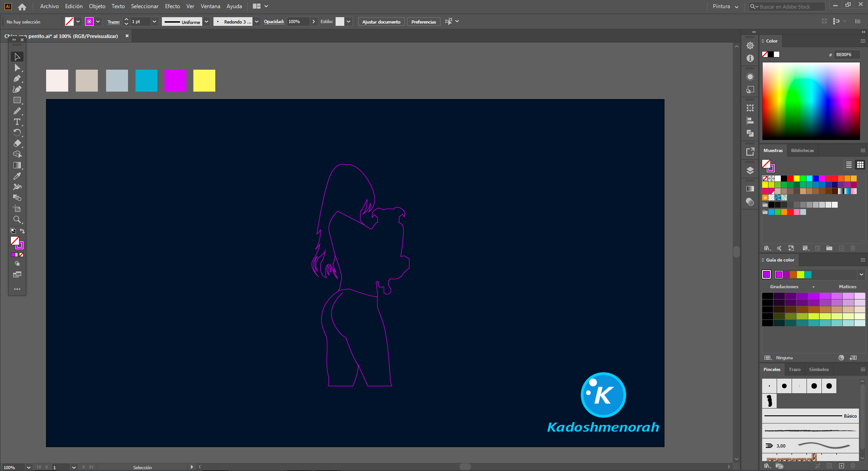
Task: Select the Selection (black arrow) tool
Action: pyautogui.click(x=17, y=57)
